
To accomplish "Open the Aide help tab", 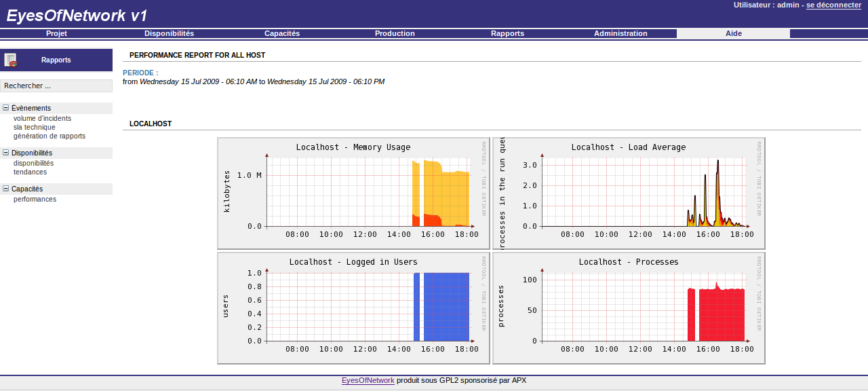I will click(x=733, y=33).
